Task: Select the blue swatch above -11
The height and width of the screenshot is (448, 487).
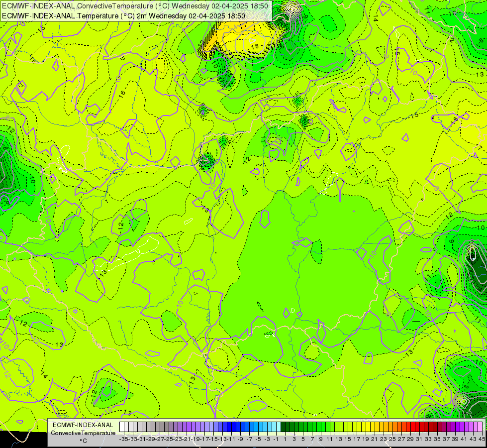Action: pos(229,427)
